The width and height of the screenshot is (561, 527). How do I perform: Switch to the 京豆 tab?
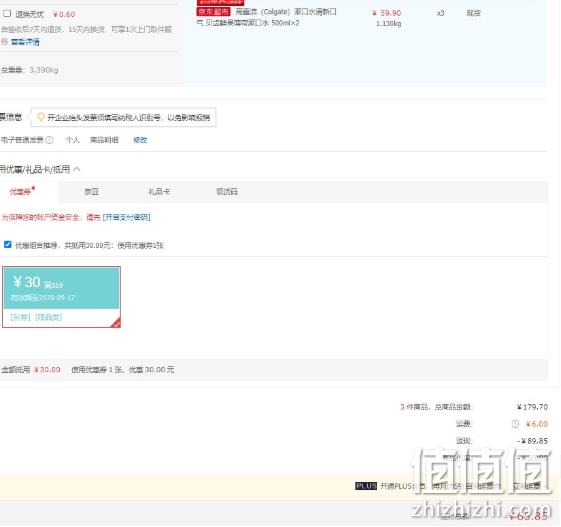click(91, 192)
